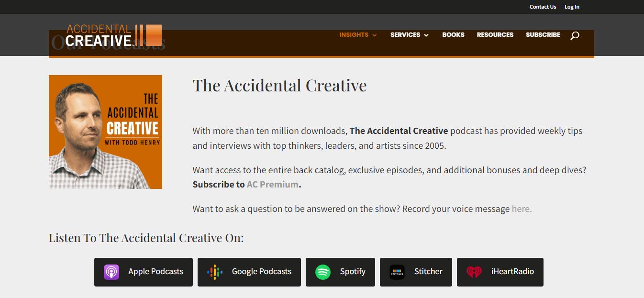Click The Accidental Creative heading title
Viewport: 644px width, 298px height.
[279, 85]
